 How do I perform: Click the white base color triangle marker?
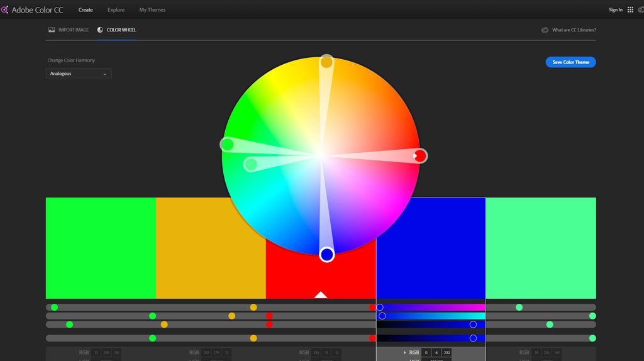point(321,294)
